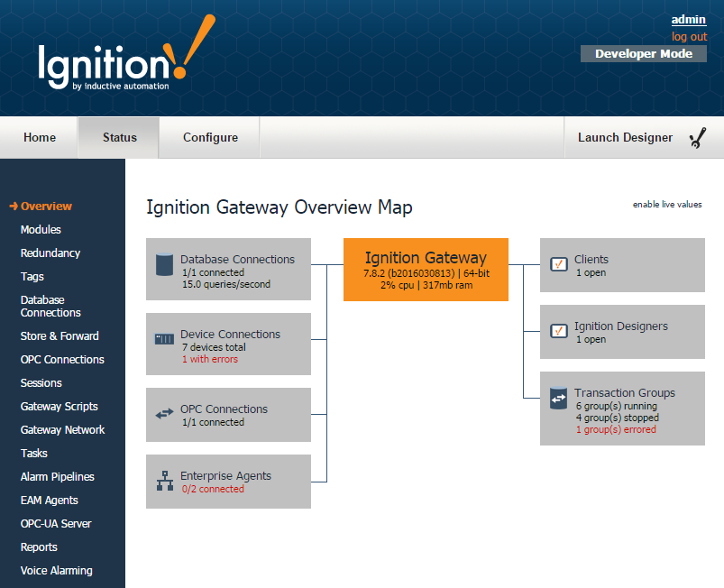Click the '15.0 queries/second' value
The height and width of the screenshot is (588, 724).
(x=226, y=284)
